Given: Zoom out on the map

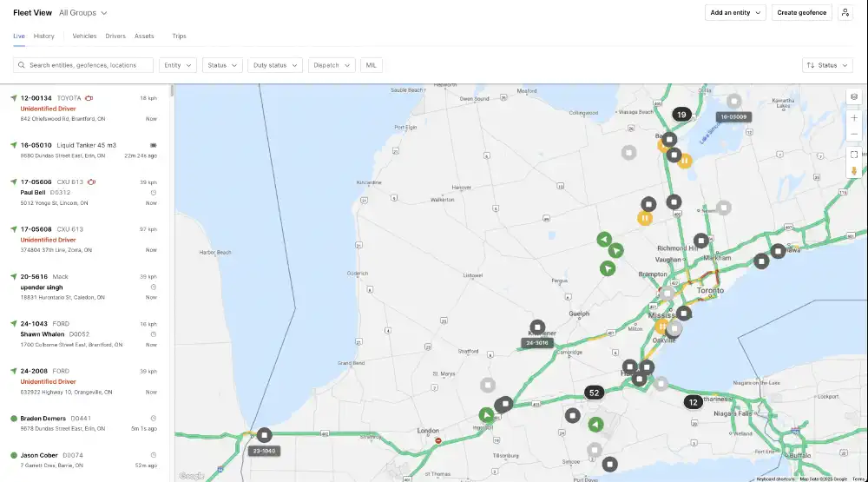Looking at the screenshot, I should (x=854, y=134).
